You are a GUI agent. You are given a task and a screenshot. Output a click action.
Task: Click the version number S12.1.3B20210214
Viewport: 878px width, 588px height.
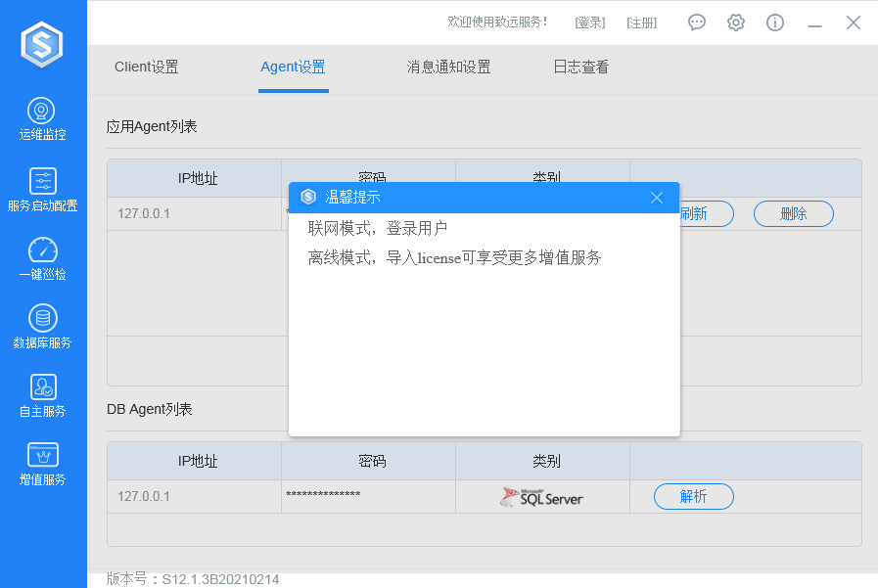[220, 579]
